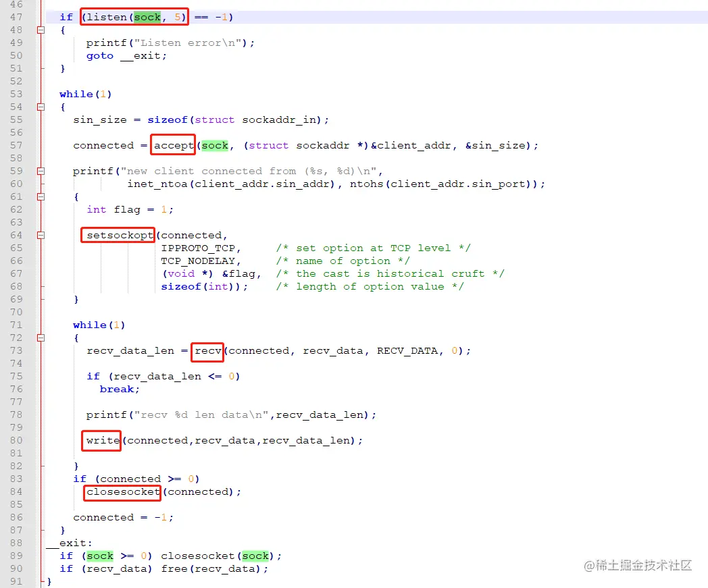Image resolution: width=708 pixels, height=588 pixels.
Task: Click the "length of option value" comment
Action: [370, 286]
